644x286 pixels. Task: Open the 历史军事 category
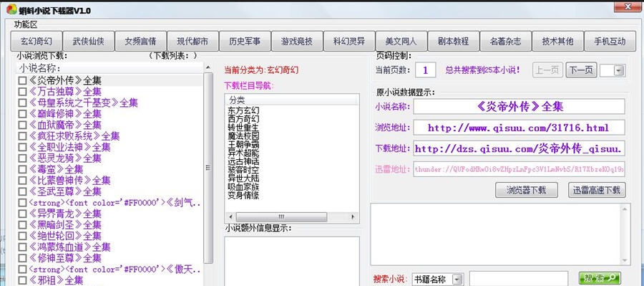[245, 41]
